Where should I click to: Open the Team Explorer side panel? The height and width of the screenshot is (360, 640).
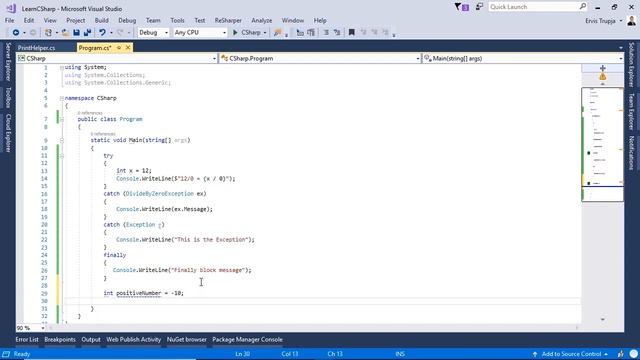(631, 112)
